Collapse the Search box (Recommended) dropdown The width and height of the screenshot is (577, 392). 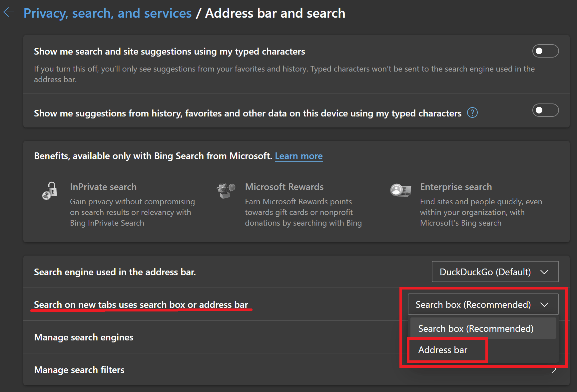tap(483, 304)
